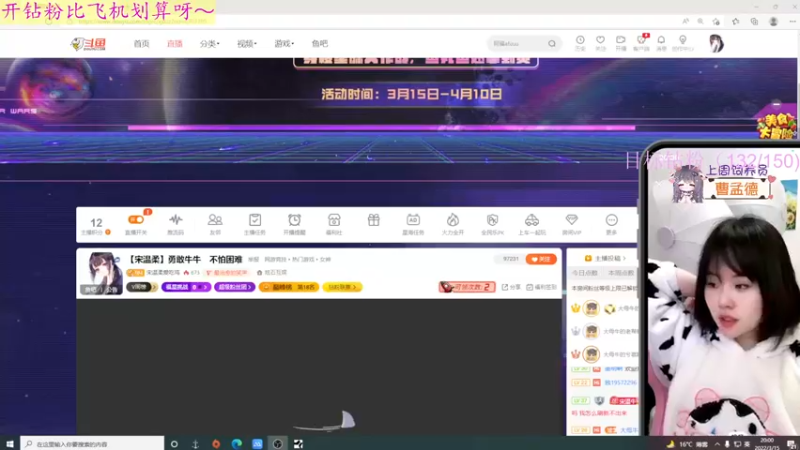Expand the purple 超级粉丝团 button
Image resolution: width=800 pixels, height=450 pixels.
[235, 287]
